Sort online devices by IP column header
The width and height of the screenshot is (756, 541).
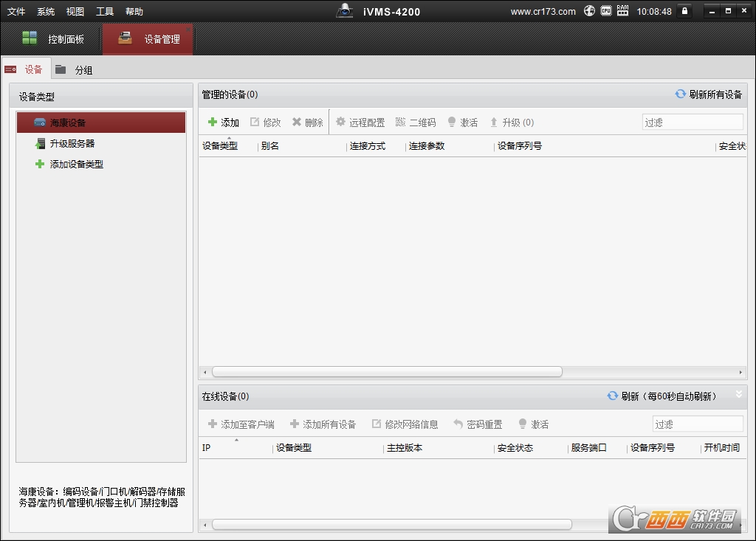tap(207, 448)
